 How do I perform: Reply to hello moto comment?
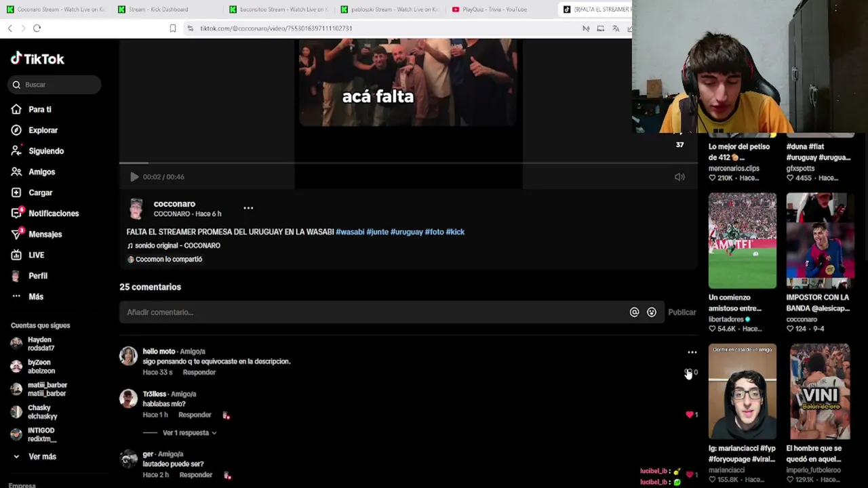point(199,372)
